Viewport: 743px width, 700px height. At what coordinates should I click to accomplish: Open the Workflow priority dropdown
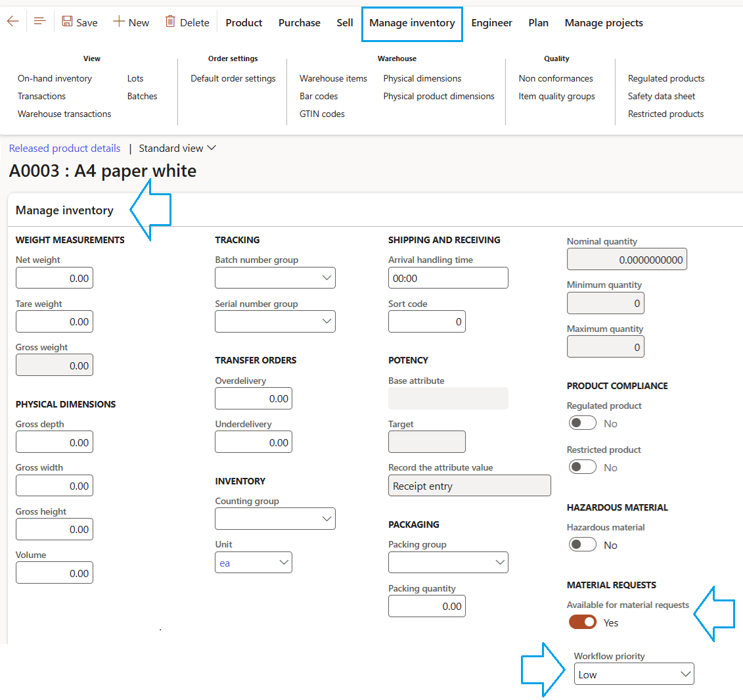pyautogui.click(x=685, y=674)
